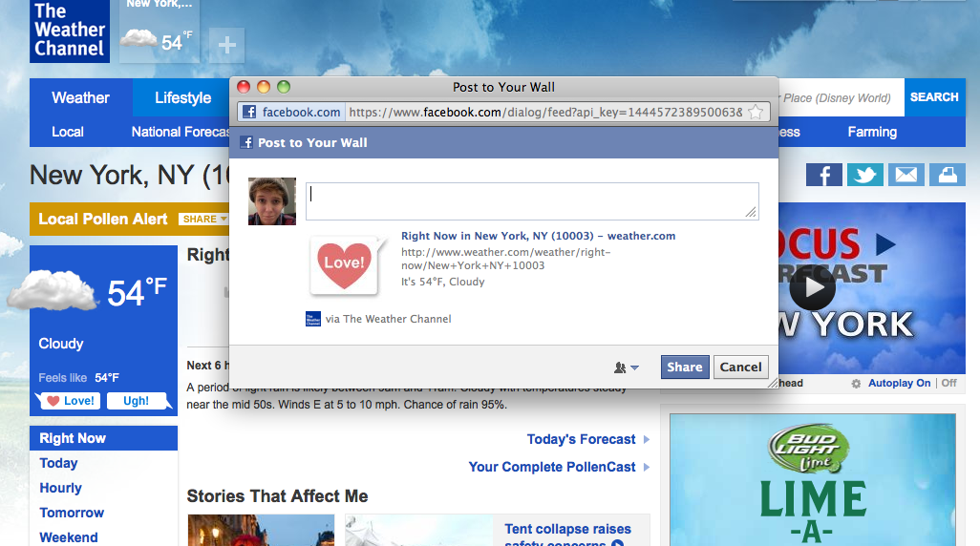
Task: Turn Autoplay On for videos
Action: pyautogui.click(x=899, y=384)
